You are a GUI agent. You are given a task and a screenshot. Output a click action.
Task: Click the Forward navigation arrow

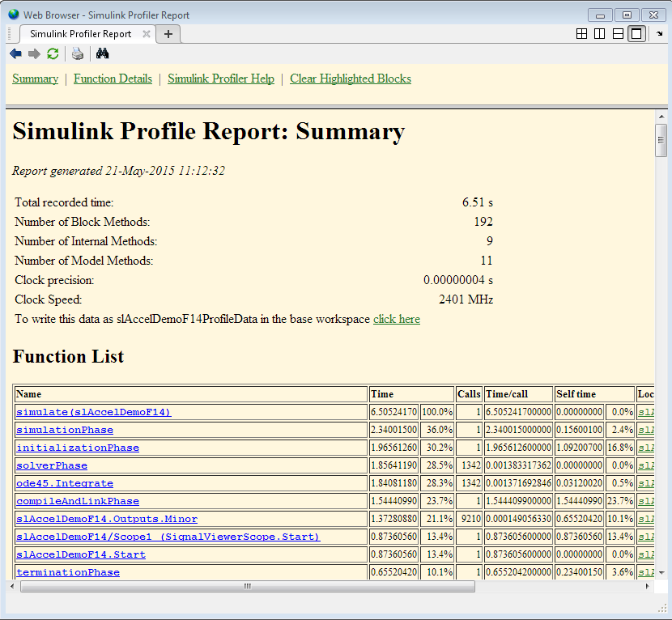point(34,53)
